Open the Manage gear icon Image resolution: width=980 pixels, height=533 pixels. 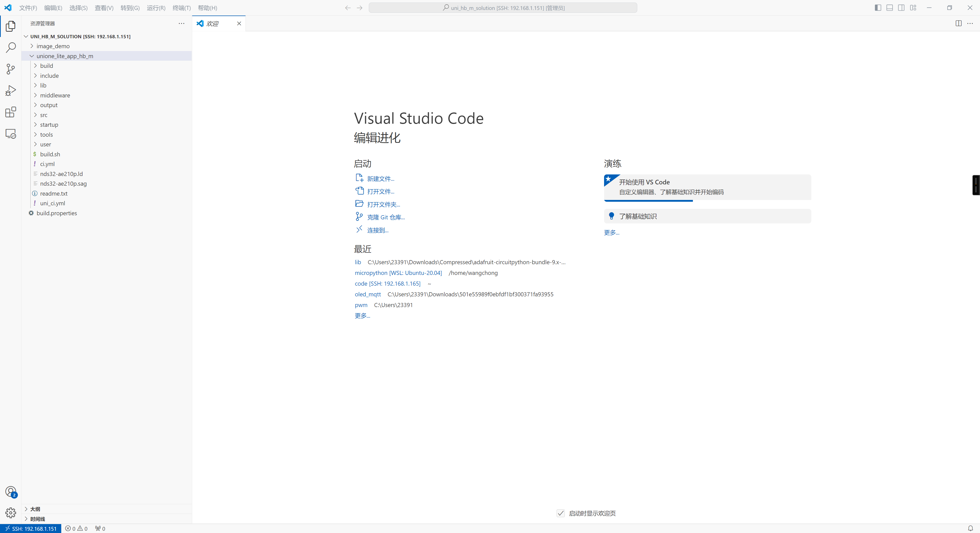click(x=11, y=513)
